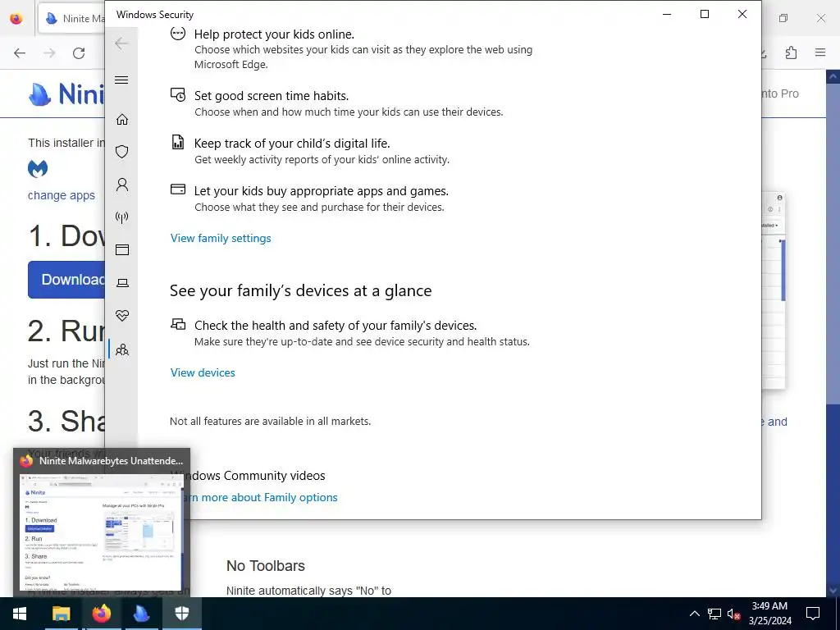Open Windows Security hamburger navigation menu

pyautogui.click(x=121, y=80)
